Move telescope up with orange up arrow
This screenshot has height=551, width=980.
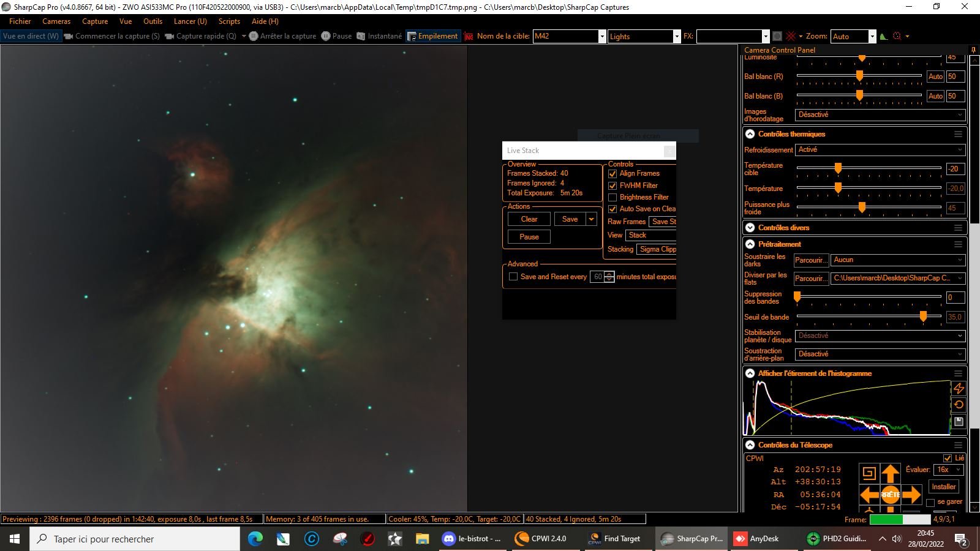tap(891, 473)
